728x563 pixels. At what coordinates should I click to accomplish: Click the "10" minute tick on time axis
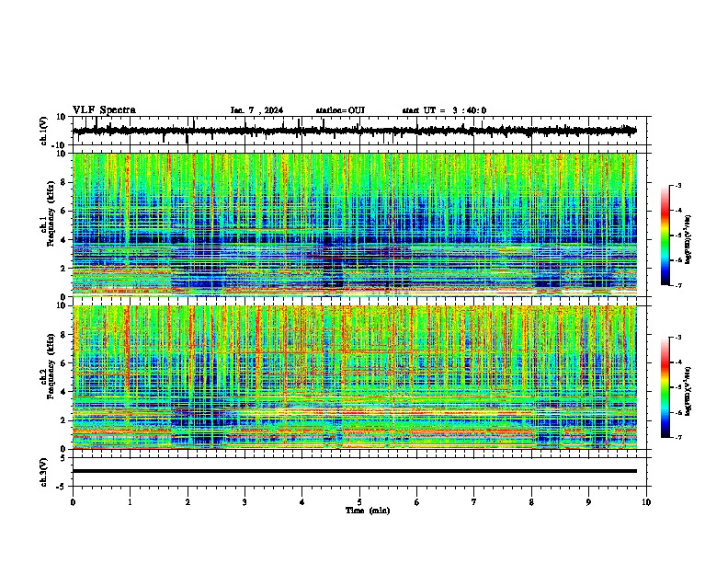point(646,502)
